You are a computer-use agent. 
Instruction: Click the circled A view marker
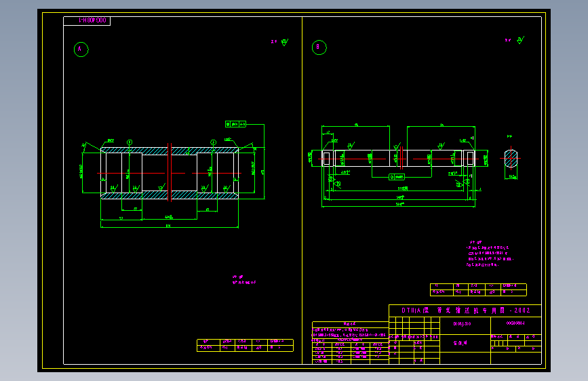[81, 49]
